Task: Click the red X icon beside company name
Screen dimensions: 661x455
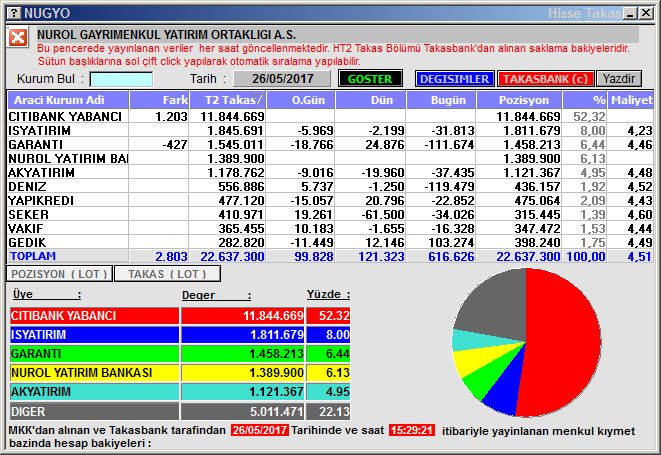Action: click(18, 37)
